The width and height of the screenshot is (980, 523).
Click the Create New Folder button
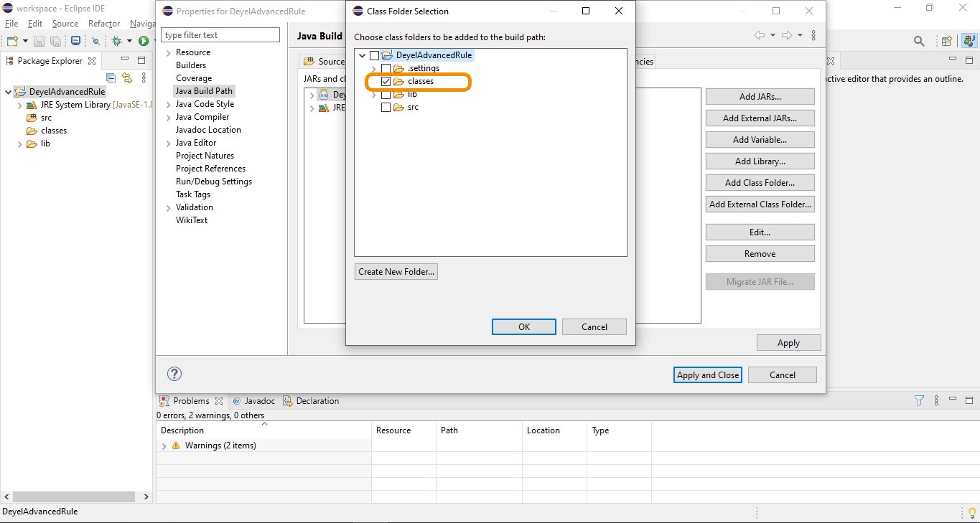point(396,272)
